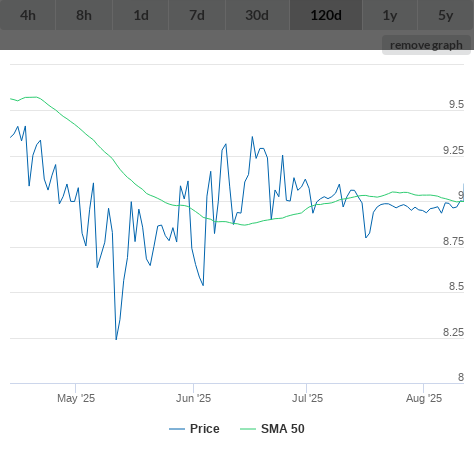This screenshot has height=455, width=474.
Task: Click the May '25 axis label
Action: [x=76, y=398]
